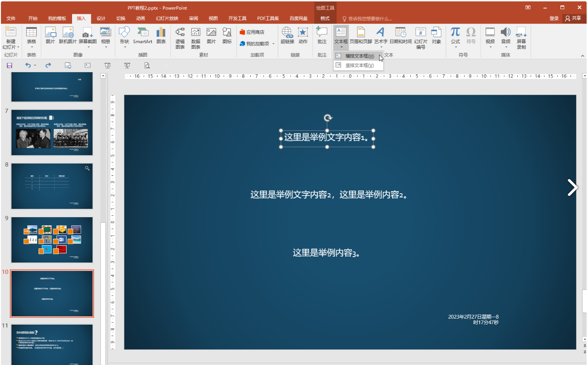Expand the undo history dropdown arrow
This screenshot has width=588, height=365.
click(35, 66)
